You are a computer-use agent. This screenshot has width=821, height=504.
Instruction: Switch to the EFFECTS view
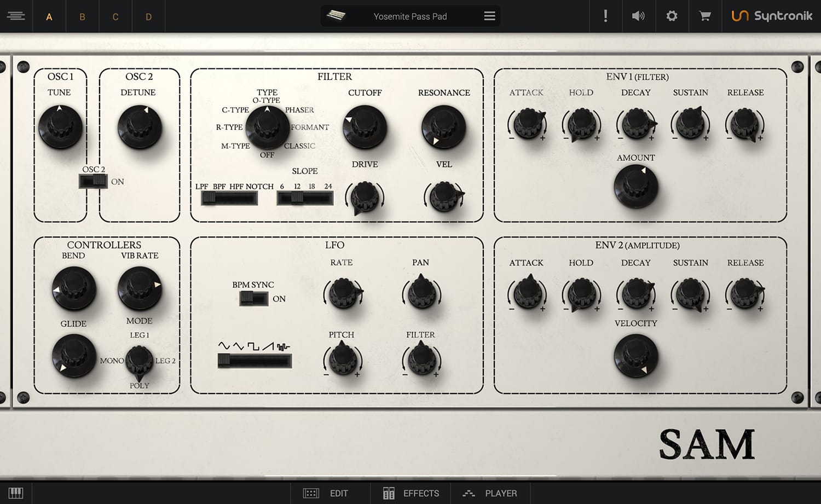click(x=410, y=493)
